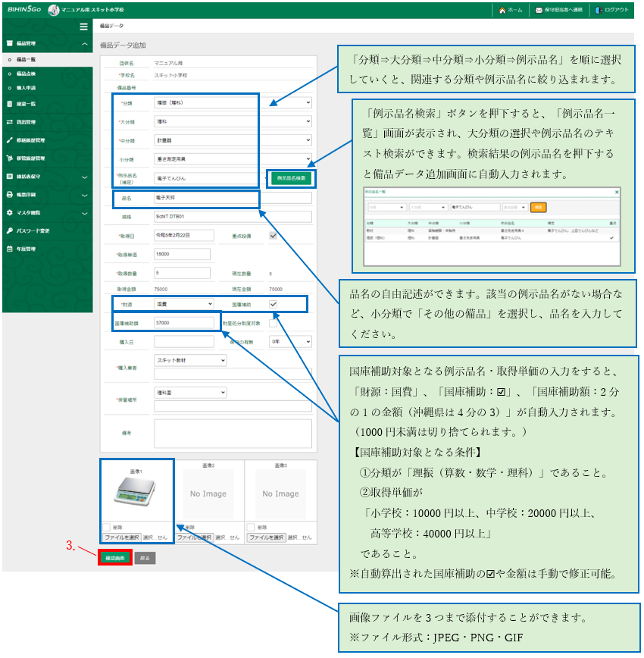Click the 国庫補助額 input field
The width and height of the screenshot is (644, 658).
click(x=184, y=322)
